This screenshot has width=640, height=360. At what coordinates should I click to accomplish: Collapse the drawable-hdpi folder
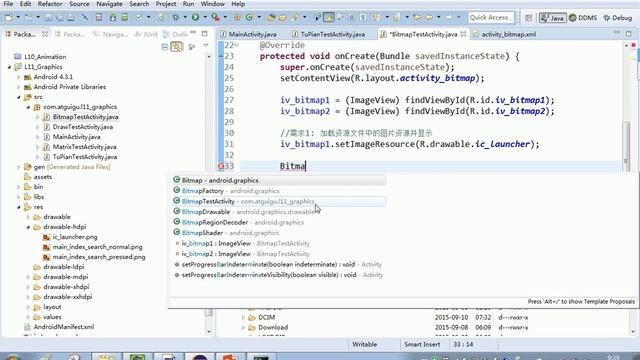point(28,227)
